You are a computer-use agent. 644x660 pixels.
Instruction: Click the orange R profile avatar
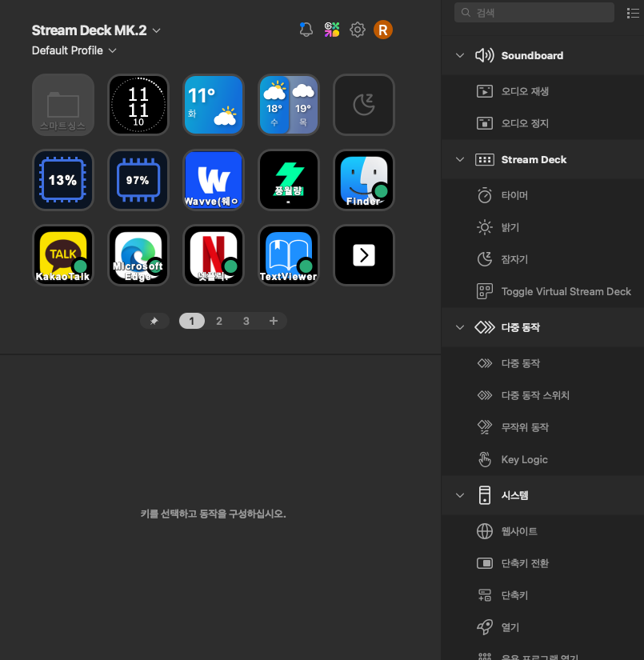pyautogui.click(x=383, y=30)
